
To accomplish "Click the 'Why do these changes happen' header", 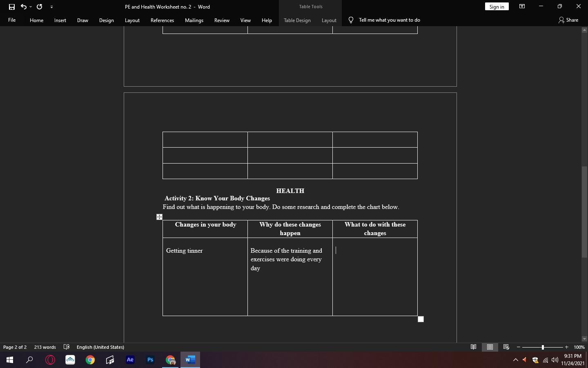I will click(x=290, y=229).
